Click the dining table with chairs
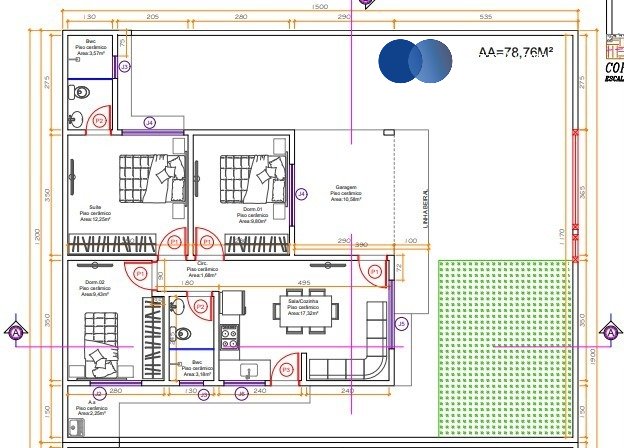624x448 pixels. 306,311
